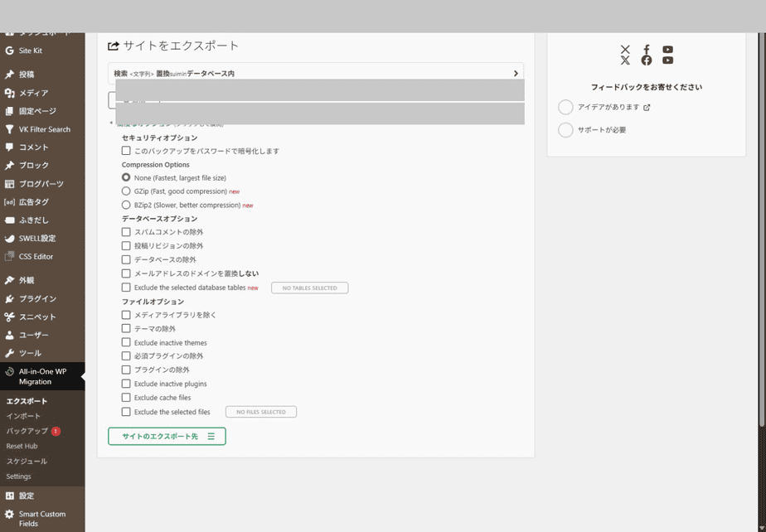Click the speech bubble icon for コメント

pyautogui.click(x=9, y=147)
